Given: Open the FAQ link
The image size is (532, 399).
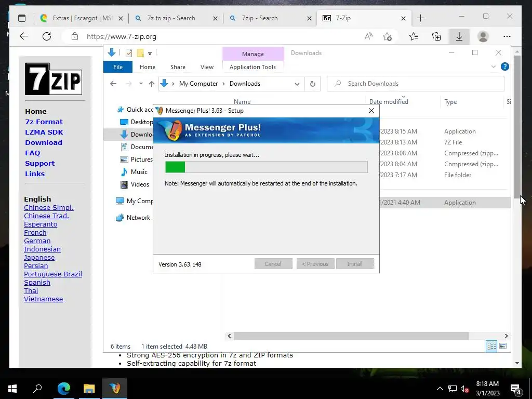Looking at the screenshot, I should coord(33,153).
